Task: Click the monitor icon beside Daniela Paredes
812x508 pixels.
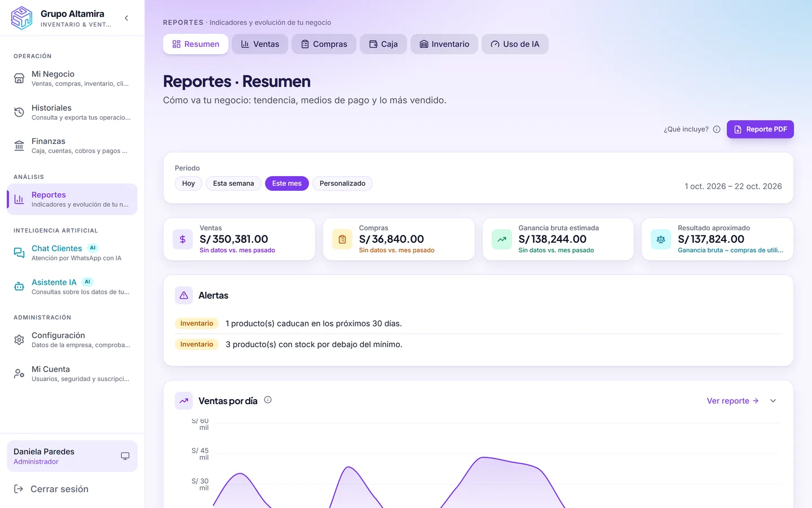Action: [125, 456]
